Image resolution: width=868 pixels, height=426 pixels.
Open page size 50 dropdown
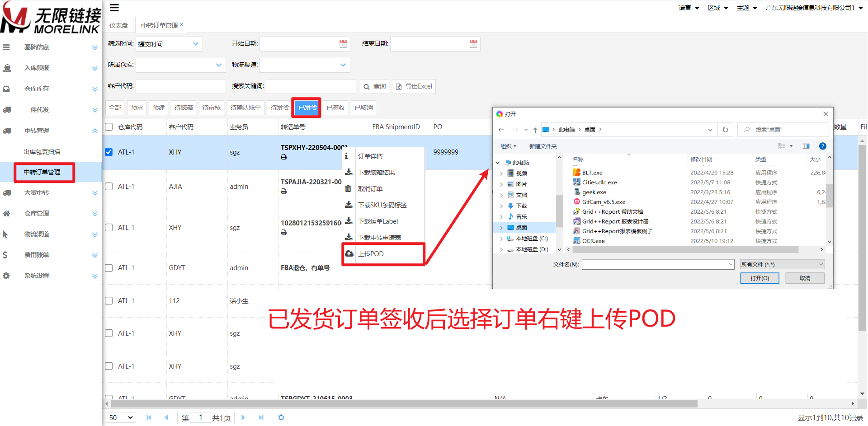(121, 417)
